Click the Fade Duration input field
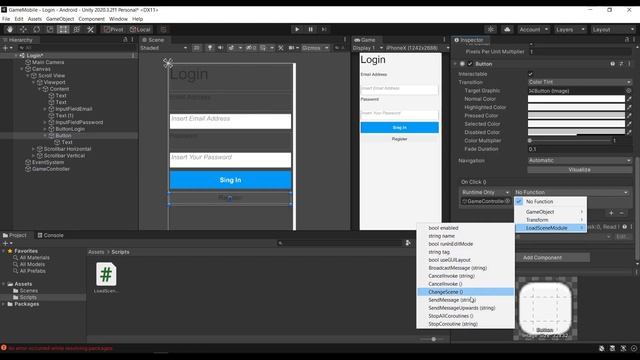This screenshot has height=360, width=640. pos(580,149)
